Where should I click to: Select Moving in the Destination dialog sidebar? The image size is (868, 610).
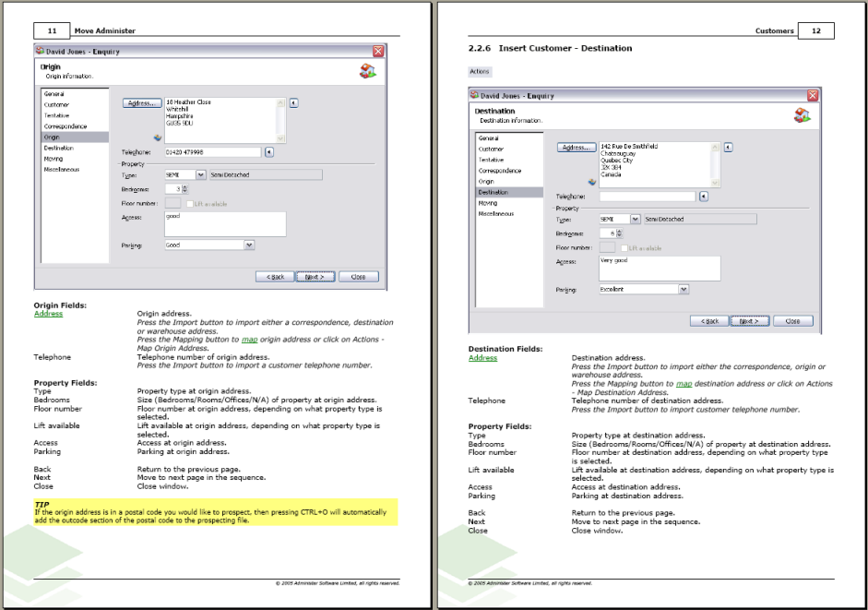[488, 203]
